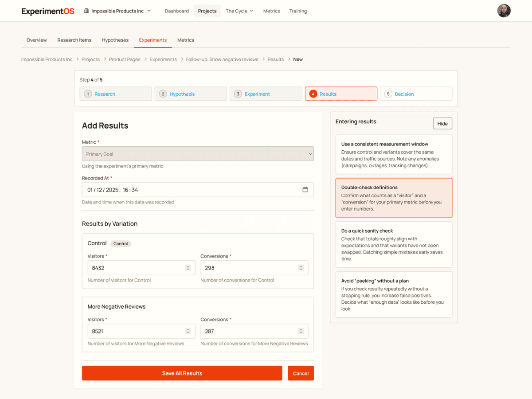Click inside the Control Visitors input field
Viewport: 532px width, 399px height.
tap(133, 268)
